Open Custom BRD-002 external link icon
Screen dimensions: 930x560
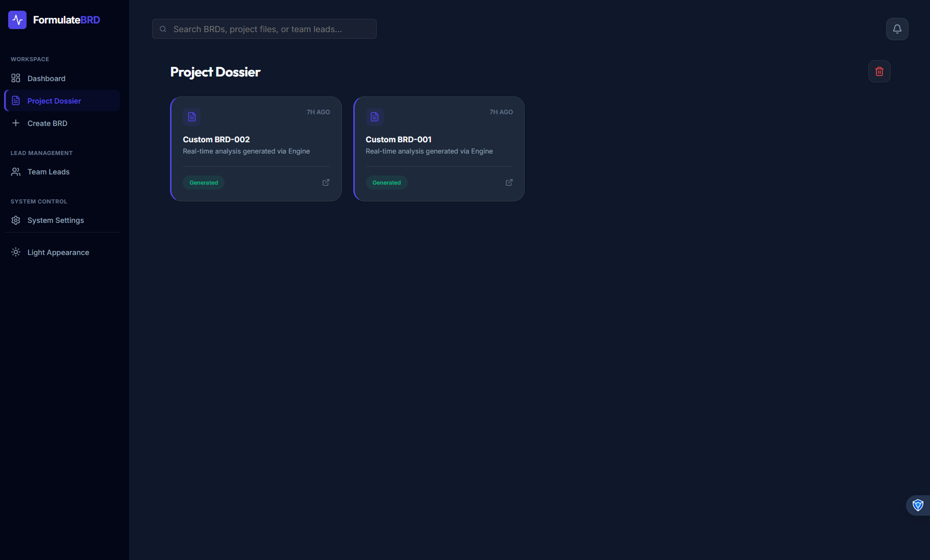pos(326,183)
